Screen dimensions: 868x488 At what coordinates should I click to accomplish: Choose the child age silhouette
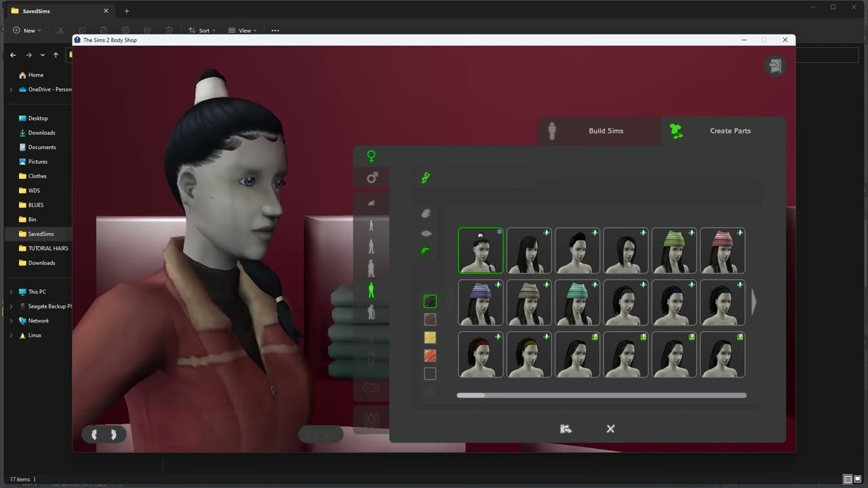click(371, 225)
